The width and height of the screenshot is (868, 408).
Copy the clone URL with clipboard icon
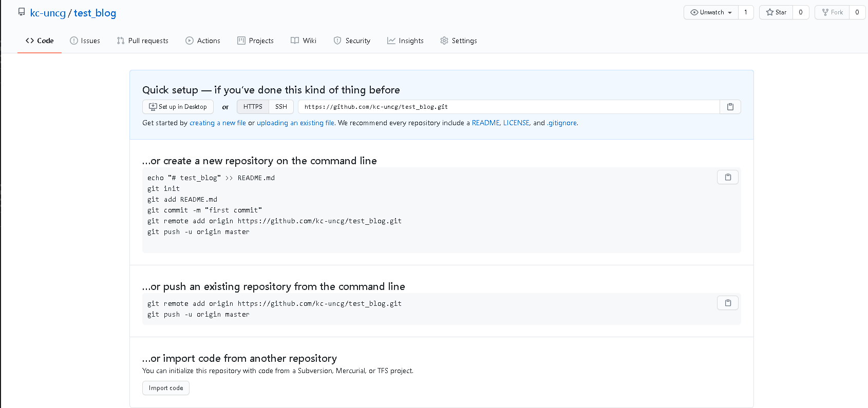[x=730, y=107]
